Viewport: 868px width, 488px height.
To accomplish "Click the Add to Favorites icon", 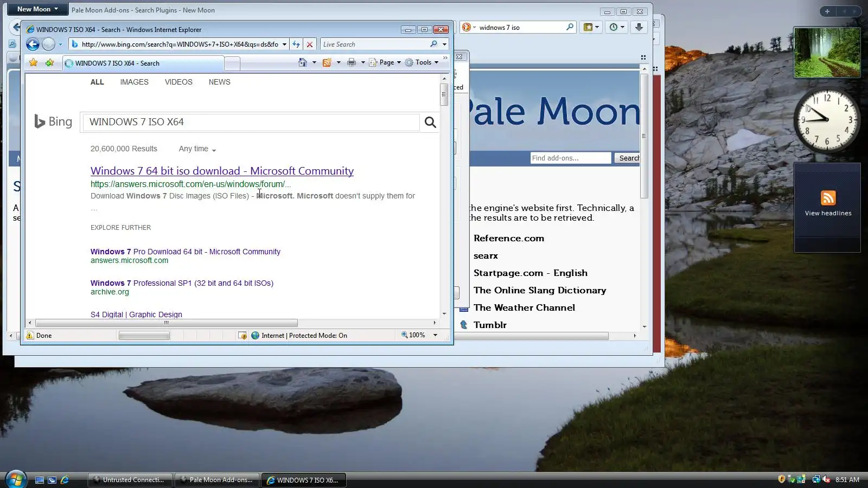I will (x=49, y=63).
